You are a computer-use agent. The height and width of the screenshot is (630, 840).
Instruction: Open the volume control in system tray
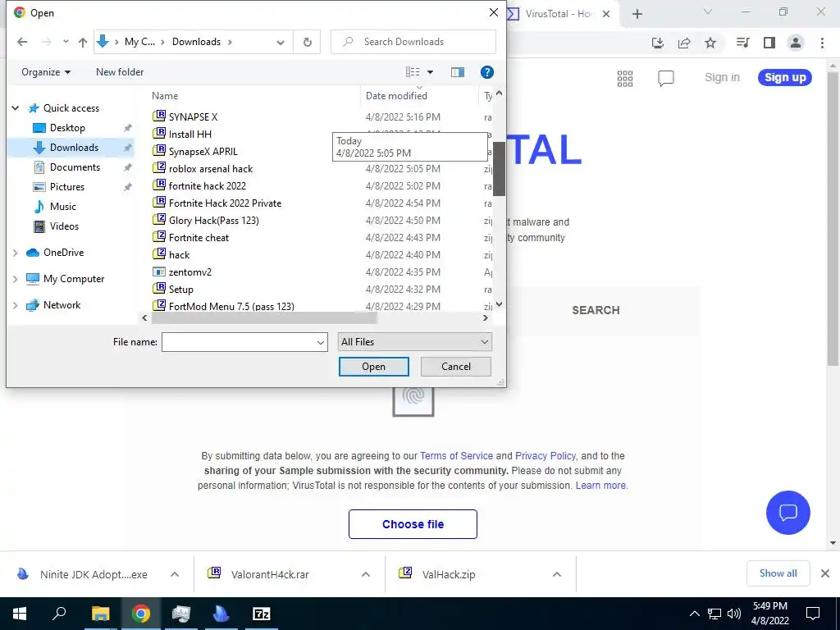pos(733,614)
